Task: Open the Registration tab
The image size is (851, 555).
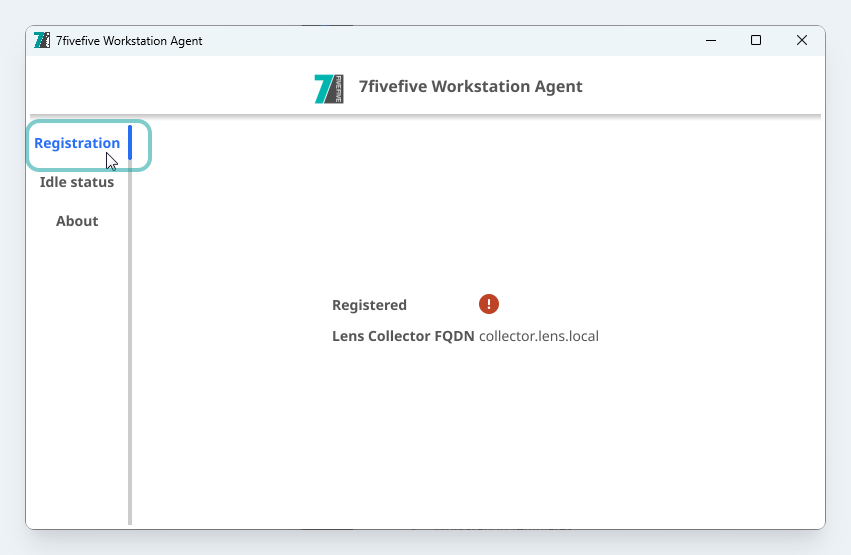Action: pyautogui.click(x=77, y=143)
